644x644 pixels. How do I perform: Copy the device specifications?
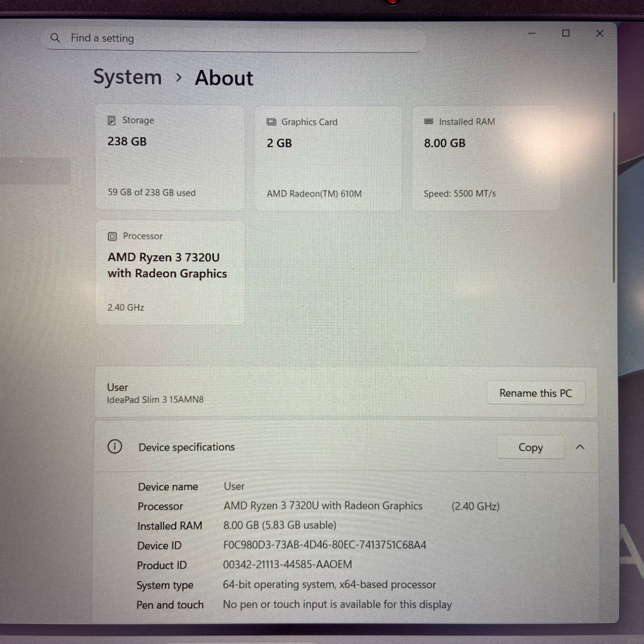(530, 447)
